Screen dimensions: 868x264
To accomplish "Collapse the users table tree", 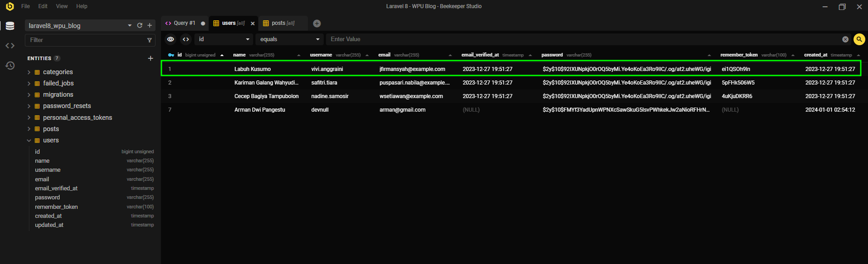I will click(29, 141).
